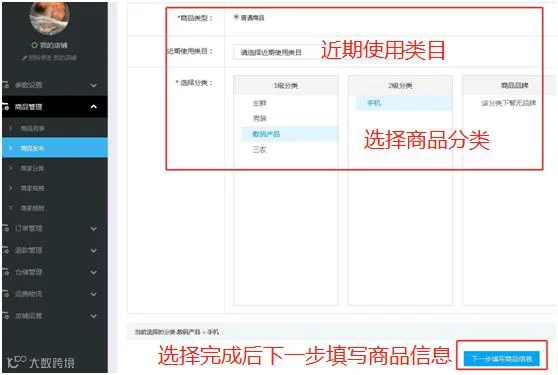The image size is (558, 375).
Task: Open the shop avatar picture
Action: (x=49, y=17)
